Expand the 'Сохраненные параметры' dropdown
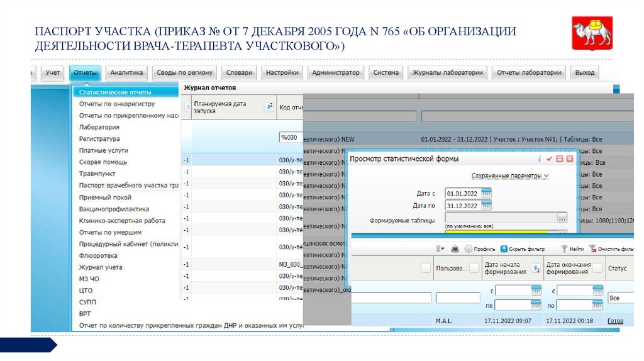644x361 pixels. pyautogui.click(x=510, y=176)
